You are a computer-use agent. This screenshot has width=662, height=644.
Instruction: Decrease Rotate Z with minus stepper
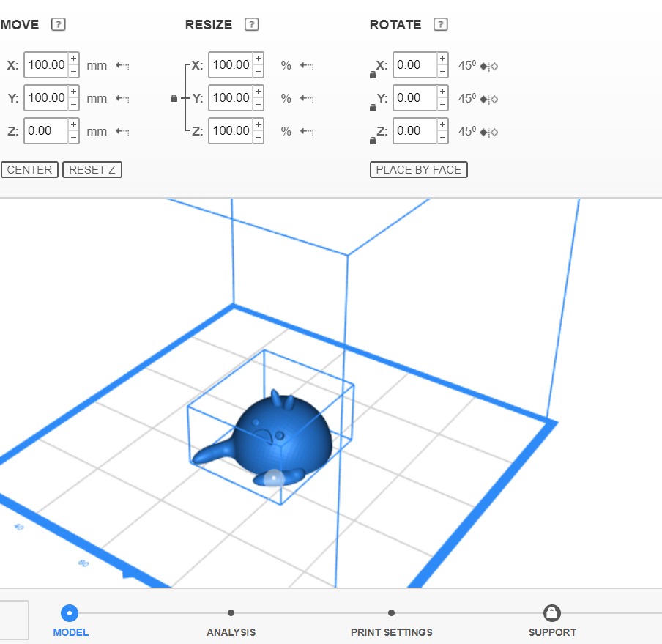point(442,137)
